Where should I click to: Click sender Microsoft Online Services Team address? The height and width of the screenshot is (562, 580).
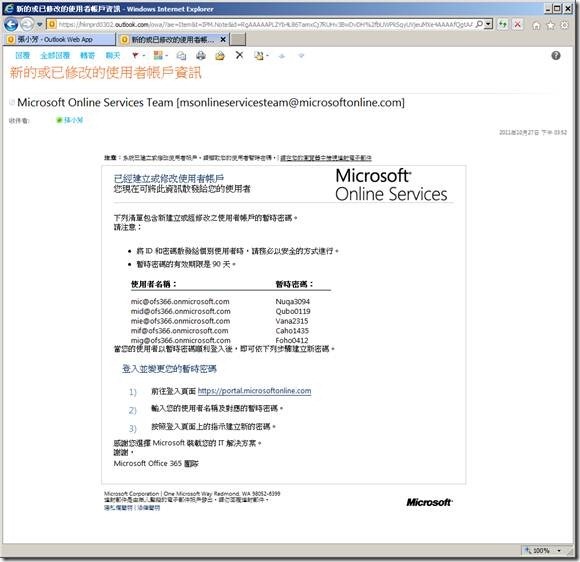tap(211, 102)
